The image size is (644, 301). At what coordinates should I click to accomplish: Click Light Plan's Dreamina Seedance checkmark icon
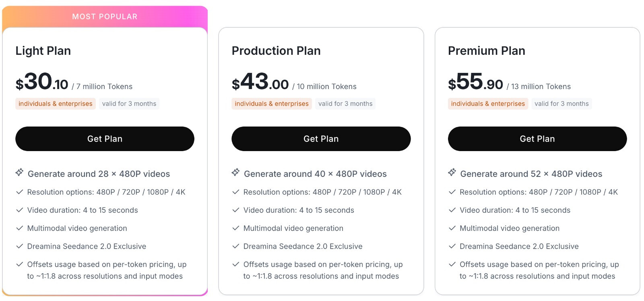point(19,247)
